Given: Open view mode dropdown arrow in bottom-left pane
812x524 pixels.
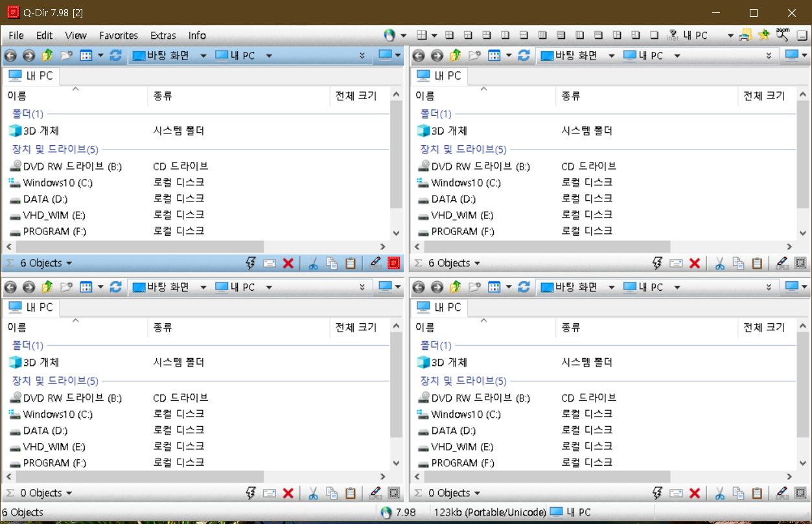Looking at the screenshot, I should (100, 287).
